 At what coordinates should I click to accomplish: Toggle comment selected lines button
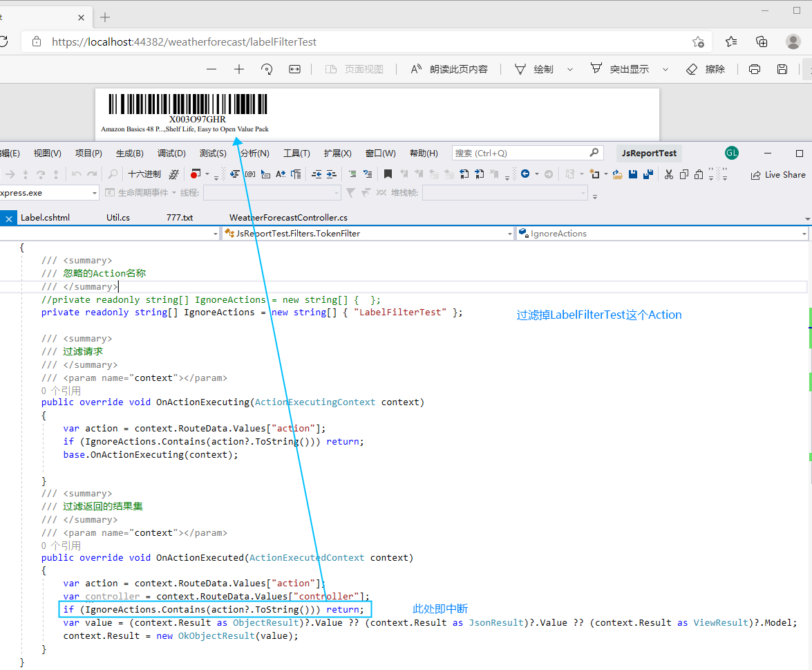352,174
